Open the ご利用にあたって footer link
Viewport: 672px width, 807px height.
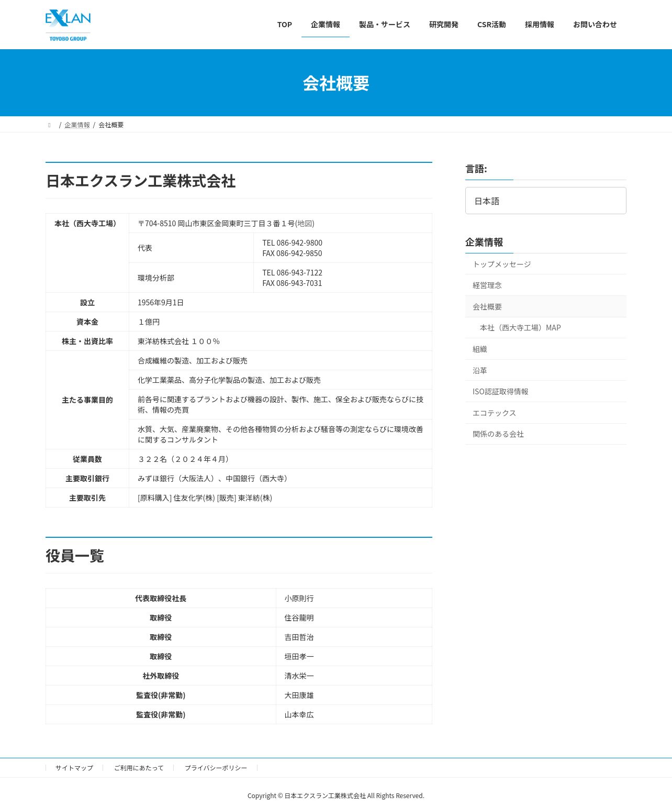(x=139, y=768)
